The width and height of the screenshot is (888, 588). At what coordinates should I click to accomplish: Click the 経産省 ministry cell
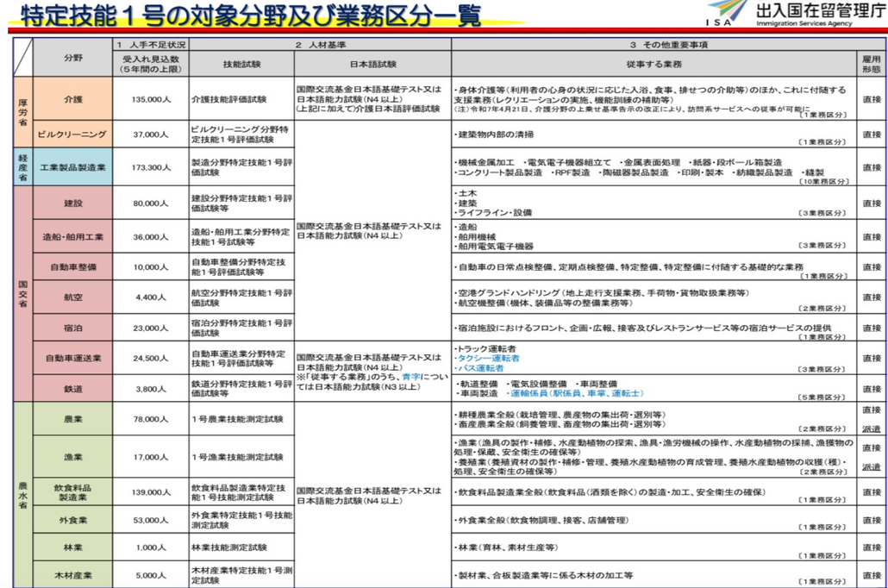[x=23, y=167]
